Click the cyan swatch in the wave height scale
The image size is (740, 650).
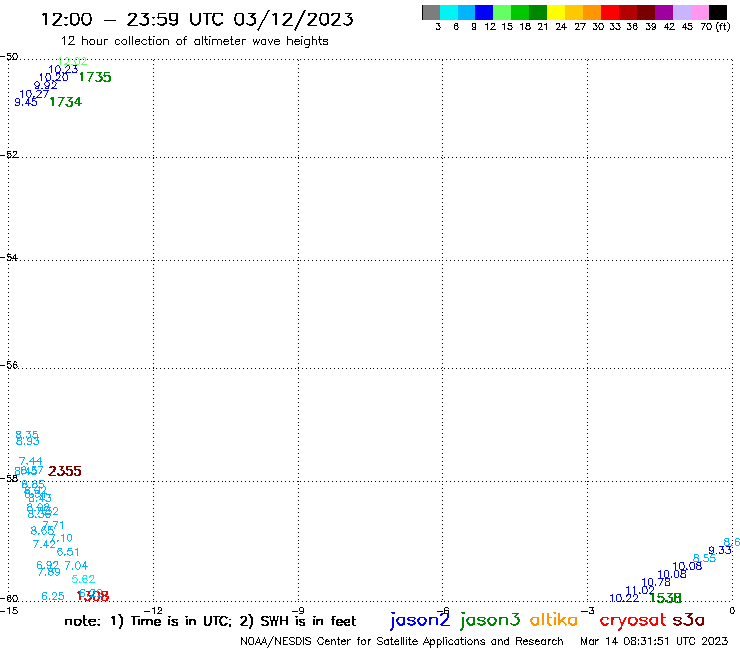pyautogui.click(x=449, y=12)
